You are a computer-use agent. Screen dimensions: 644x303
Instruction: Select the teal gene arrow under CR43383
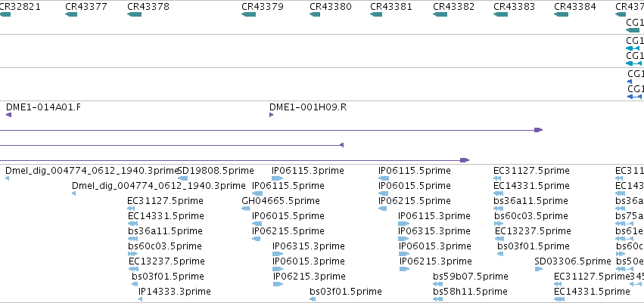pyautogui.click(x=501, y=14)
